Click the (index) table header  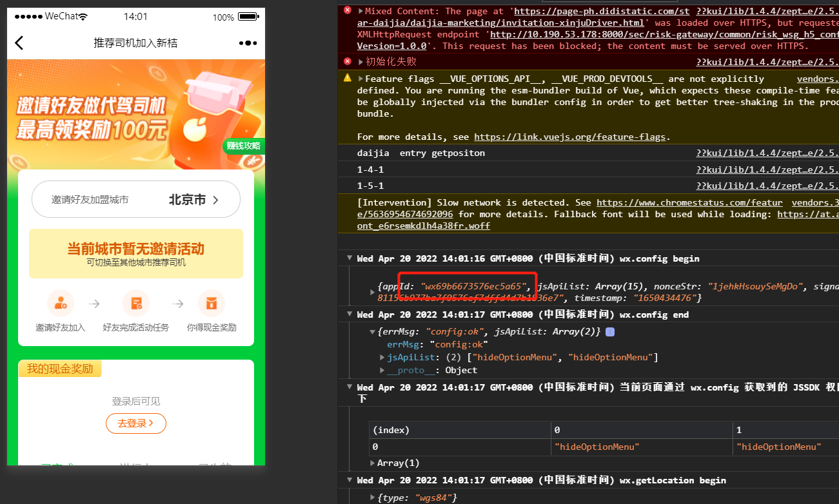click(460, 431)
